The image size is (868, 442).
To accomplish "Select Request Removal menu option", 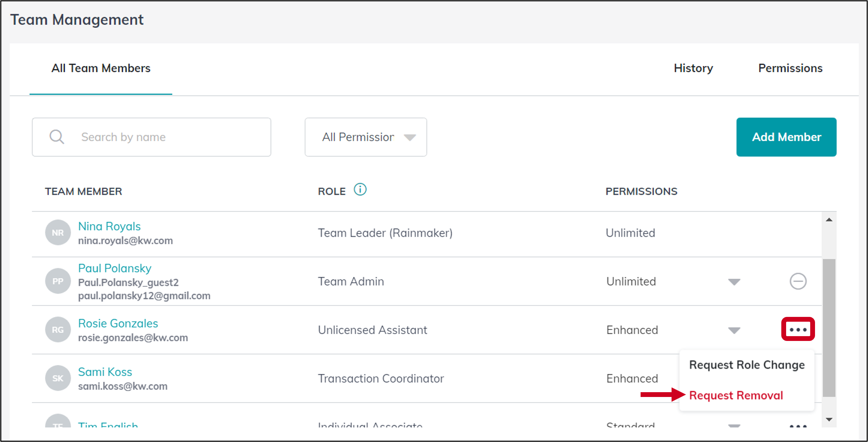I will (736, 395).
